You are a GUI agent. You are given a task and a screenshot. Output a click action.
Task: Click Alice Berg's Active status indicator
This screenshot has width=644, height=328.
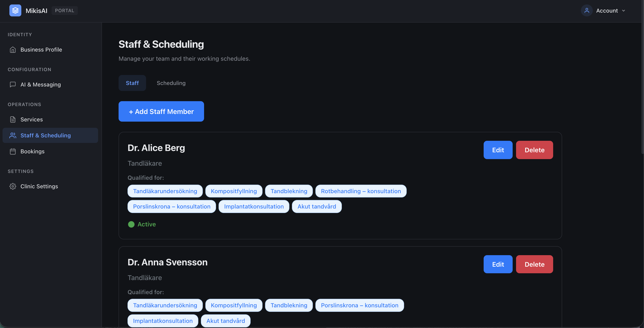point(142,224)
